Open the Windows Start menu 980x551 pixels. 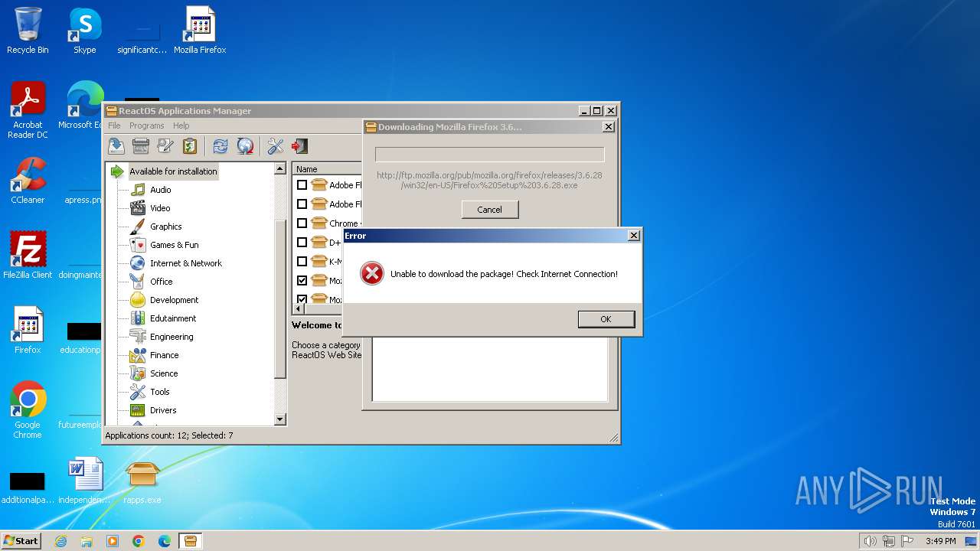click(21, 540)
